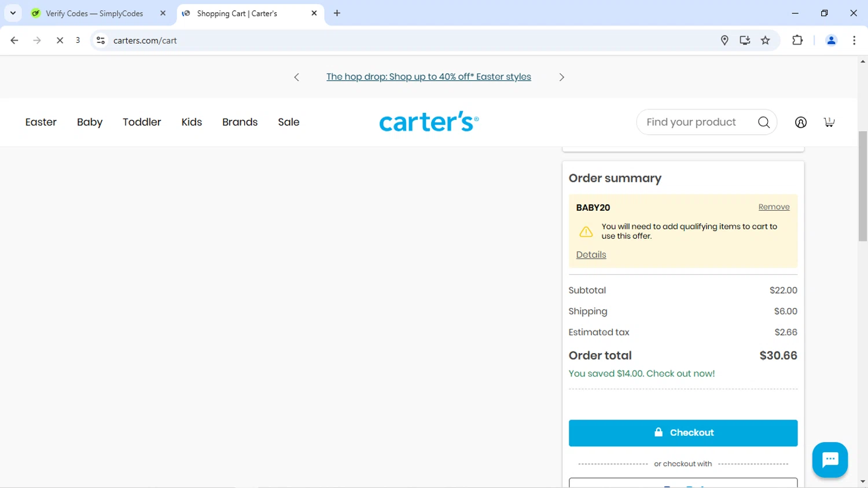Bookmark this page with the star icon
The image size is (868, 488).
[766, 41]
